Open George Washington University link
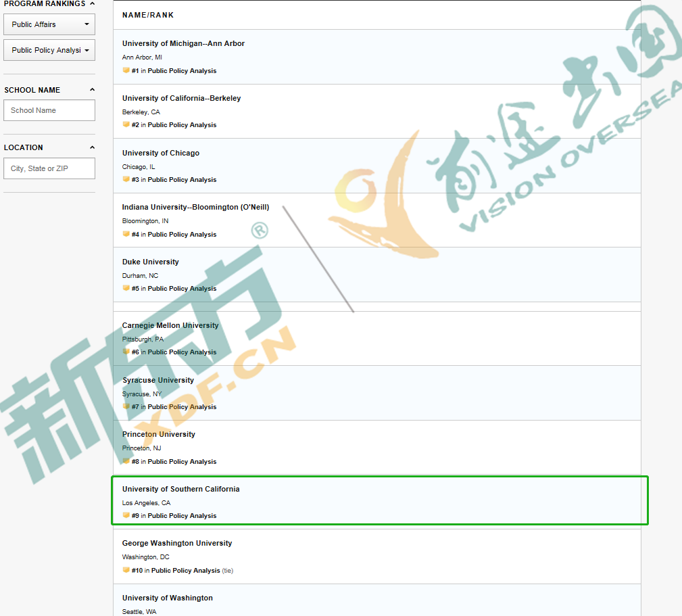The height and width of the screenshot is (616, 682). pyautogui.click(x=177, y=543)
